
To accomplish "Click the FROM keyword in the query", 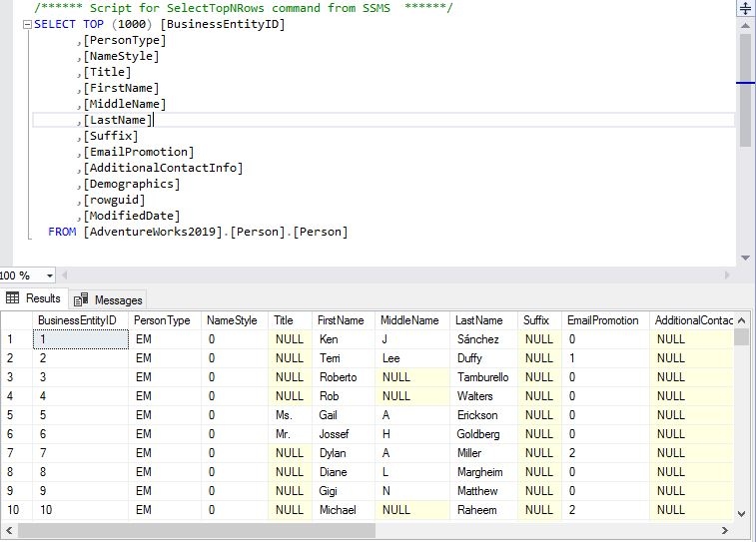I will click(62, 232).
